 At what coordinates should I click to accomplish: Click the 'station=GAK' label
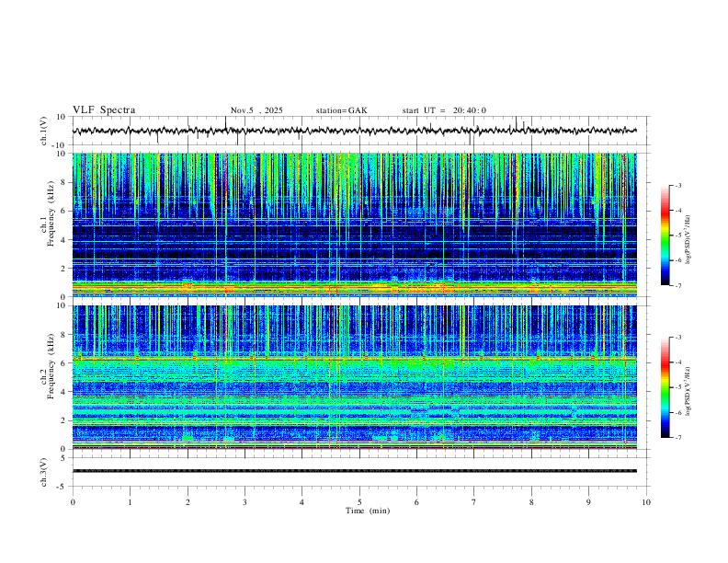(341, 110)
